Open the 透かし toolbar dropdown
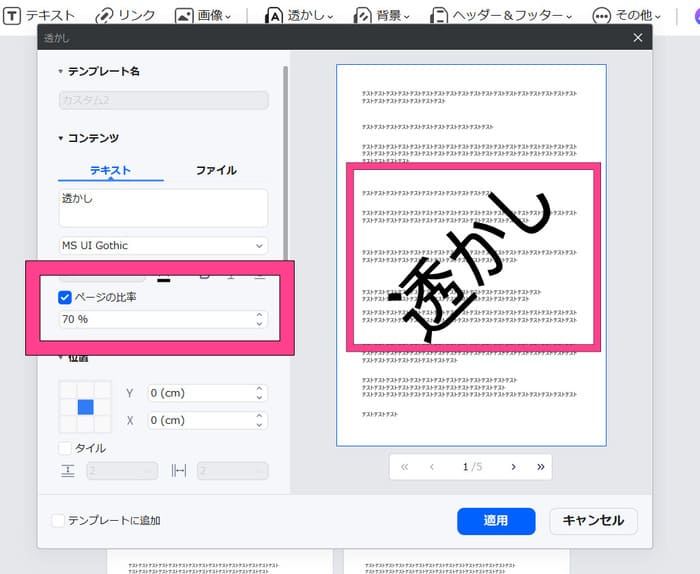 (x=299, y=16)
